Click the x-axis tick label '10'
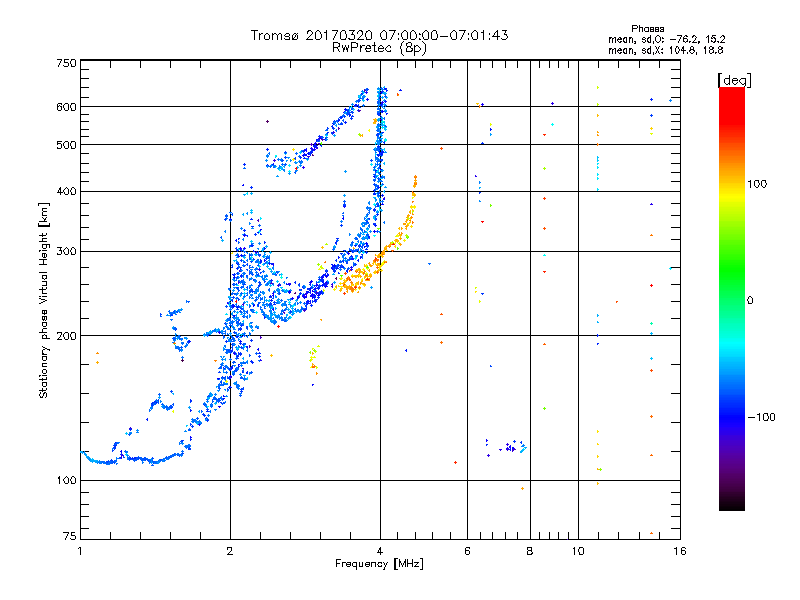The height and width of the screenshot is (600, 800). click(578, 551)
